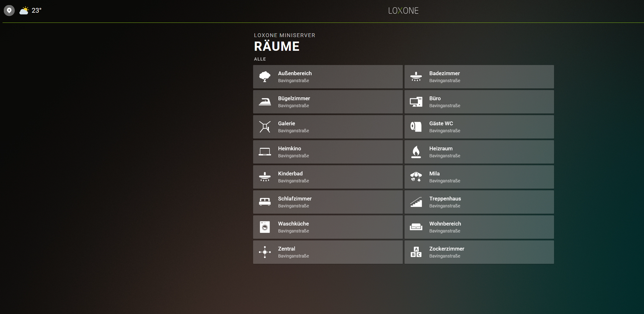Open the Zentral room tile
The height and width of the screenshot is (314, 644).
tap(328, 252)
